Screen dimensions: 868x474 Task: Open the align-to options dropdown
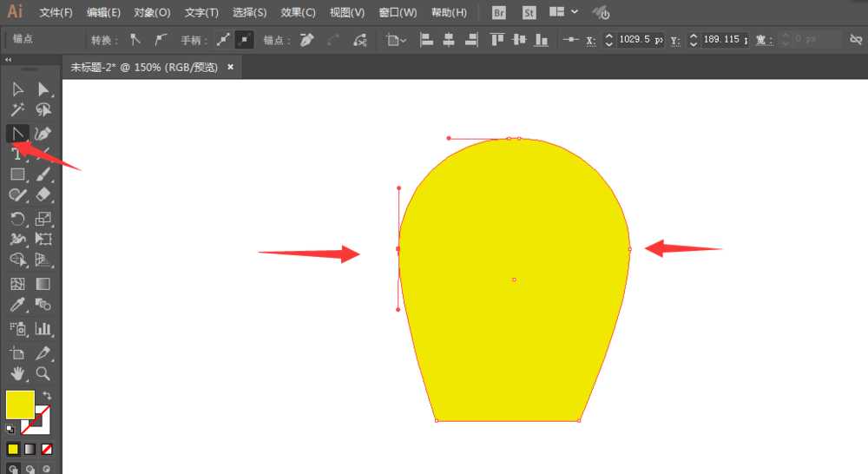pos(397,40)
